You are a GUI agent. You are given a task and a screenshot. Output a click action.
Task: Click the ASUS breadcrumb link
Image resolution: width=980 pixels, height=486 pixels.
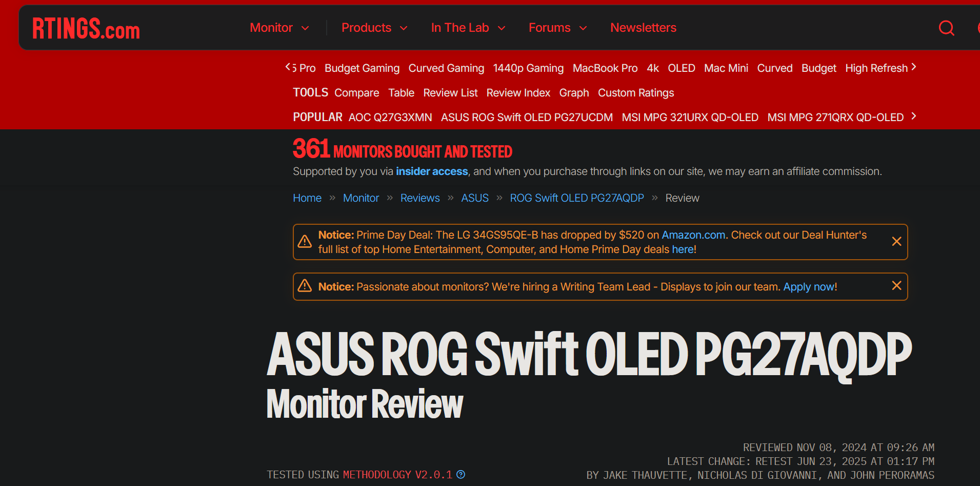pyautogui.click(x=474, y=198)
